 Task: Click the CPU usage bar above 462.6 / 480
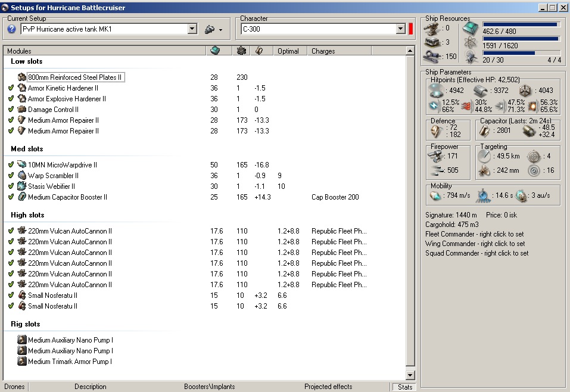coord(521,24)
